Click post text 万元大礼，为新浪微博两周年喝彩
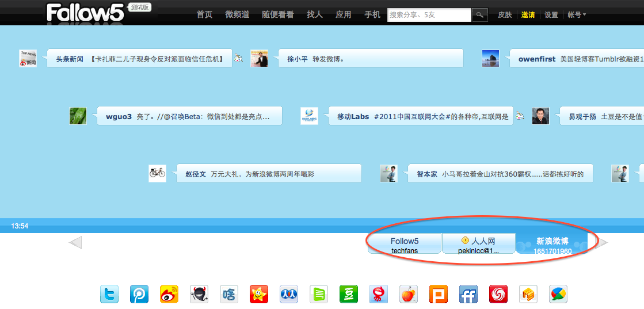Image resolution: width=644 pixels, height=309 pixels. [x=262, y=174]
